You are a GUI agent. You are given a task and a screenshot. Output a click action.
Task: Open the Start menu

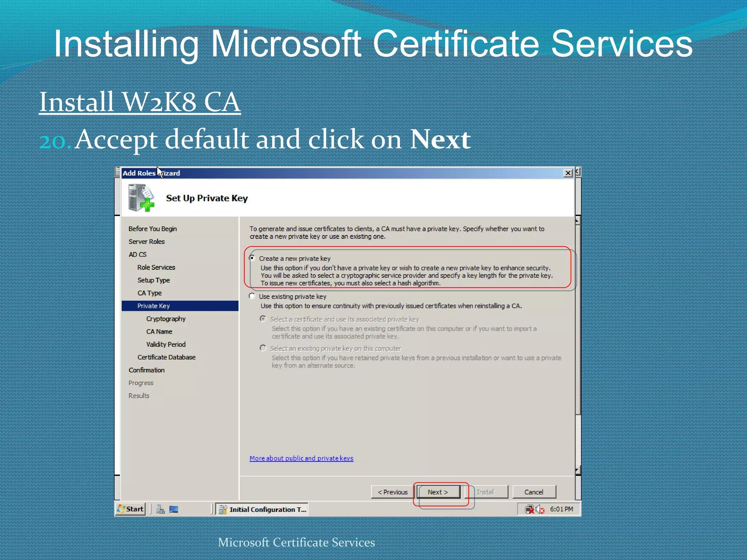(131, 509)
